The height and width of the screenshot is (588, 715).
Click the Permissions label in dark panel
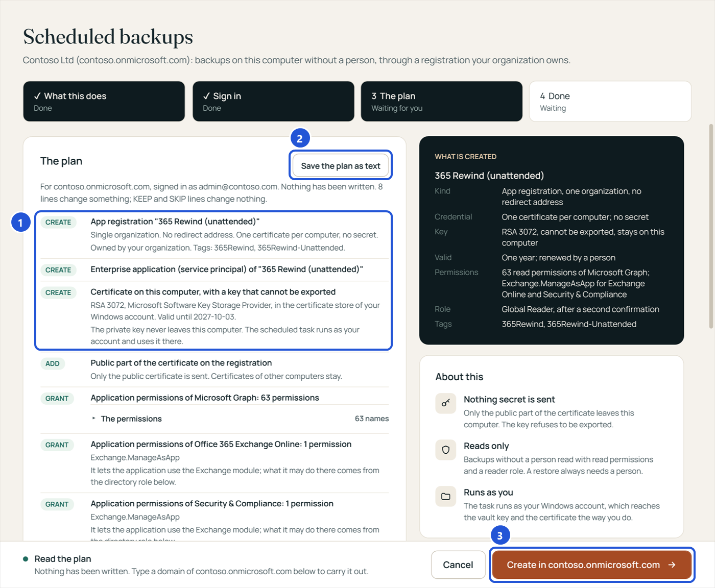pyautogui.click(x=457, y=273)
